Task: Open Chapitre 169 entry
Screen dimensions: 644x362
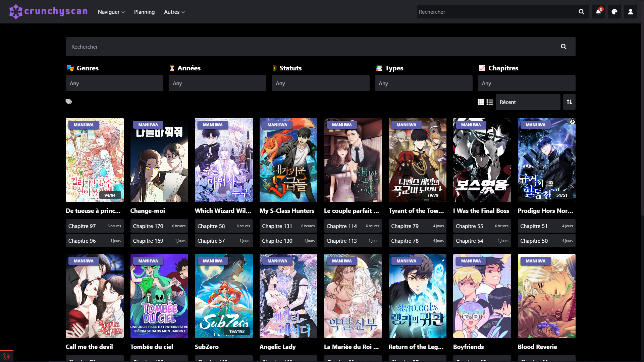Action: pos(159,241)
